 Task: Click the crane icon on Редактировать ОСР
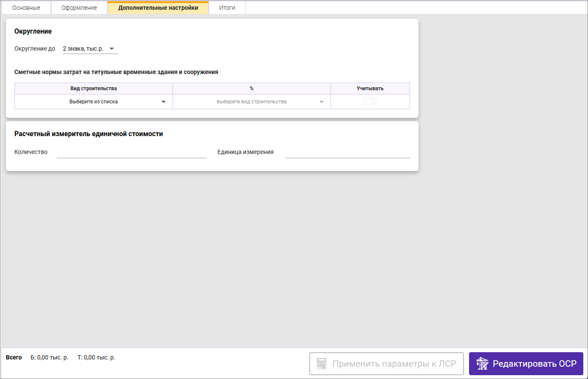[x=482, y=364]
